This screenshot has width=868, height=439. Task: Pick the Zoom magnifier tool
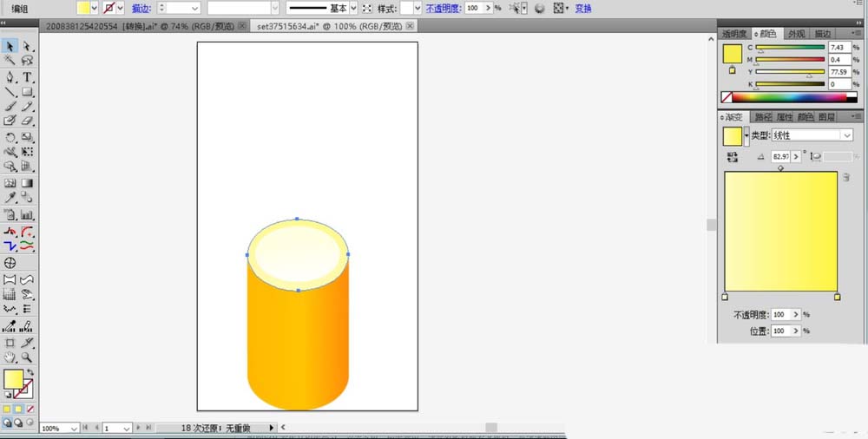point(27,357)
